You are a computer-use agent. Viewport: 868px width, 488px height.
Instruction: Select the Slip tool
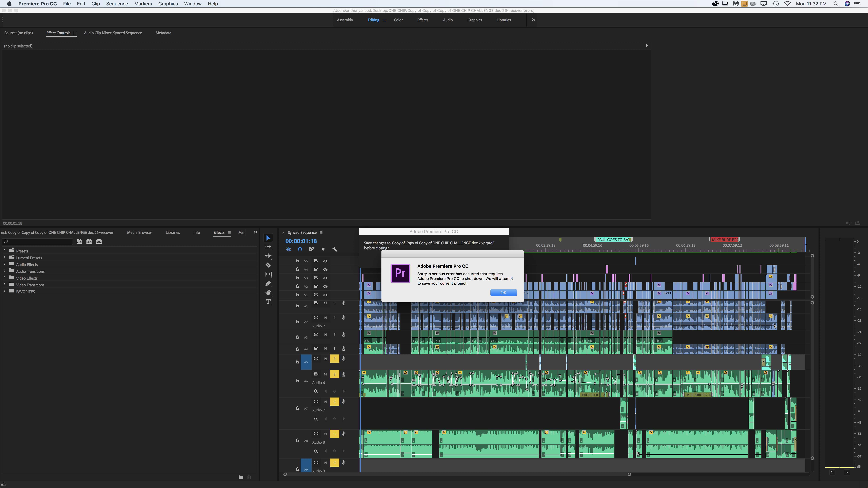(x=268, y=274)
